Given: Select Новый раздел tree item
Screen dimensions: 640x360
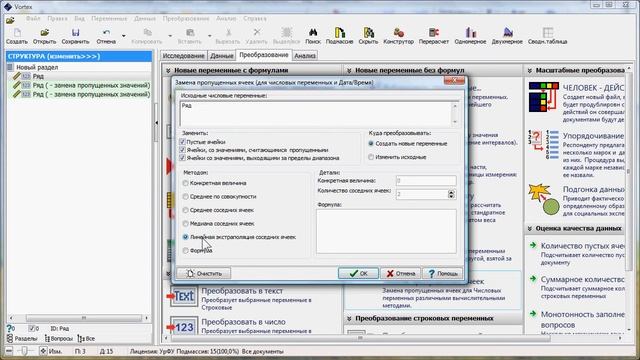Looking at the screenshot, I should pos(37,67).
